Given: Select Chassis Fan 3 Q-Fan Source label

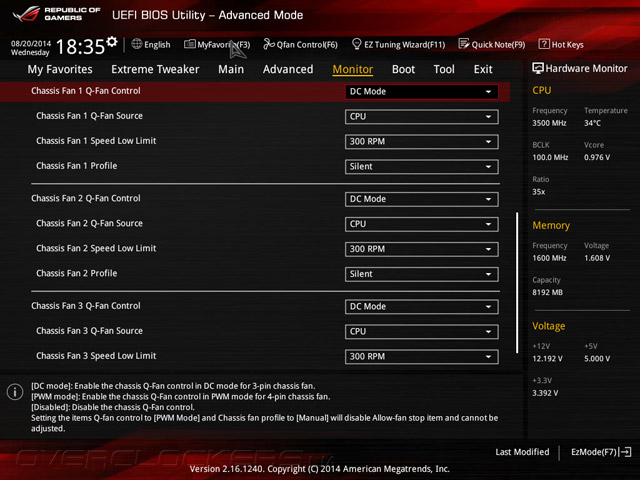Looking at the screenshot, I should point(89,331).
